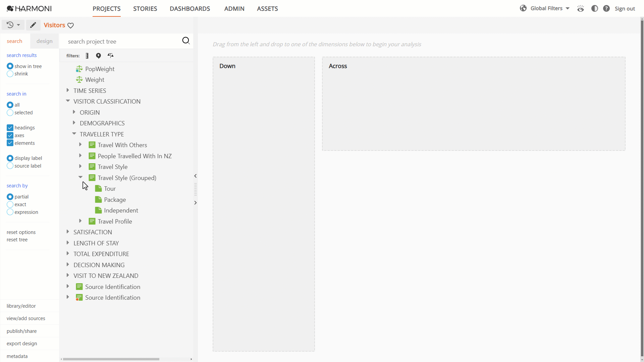The image size is (644, 362).
Task: Click the Global Filters globe icon
Action: pos(523,8)
